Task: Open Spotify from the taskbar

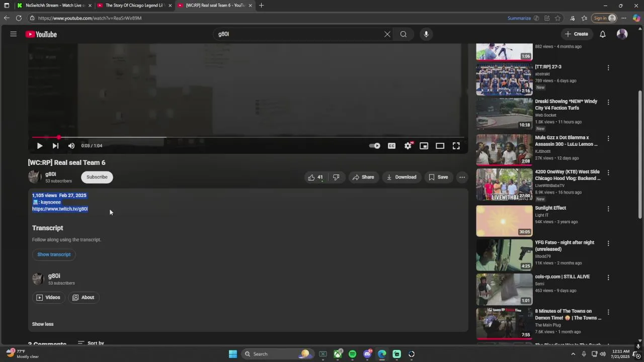Action: [x=352, y=354]
